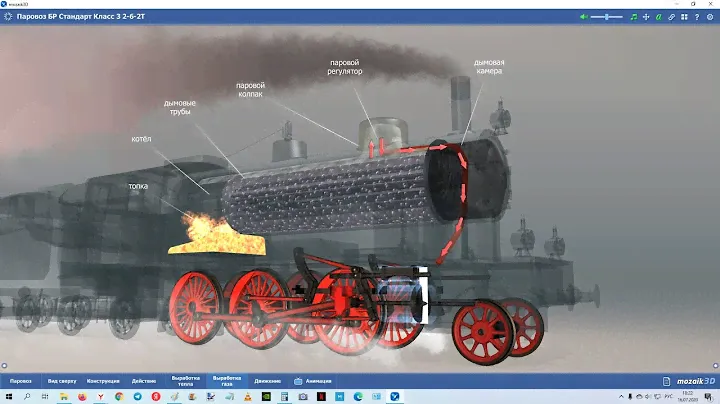Adjust the volume slider in the top toolbar

pyautogui.click(x=606, y=17)
